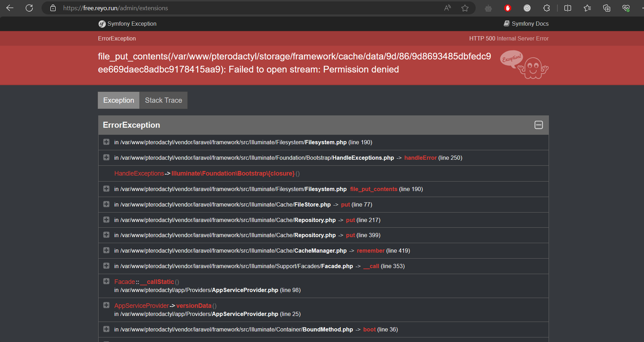This screenshot has height=342, width=644.
Task: Click the file_put_contents Permission denied message
Action: [x=294, y=63]
